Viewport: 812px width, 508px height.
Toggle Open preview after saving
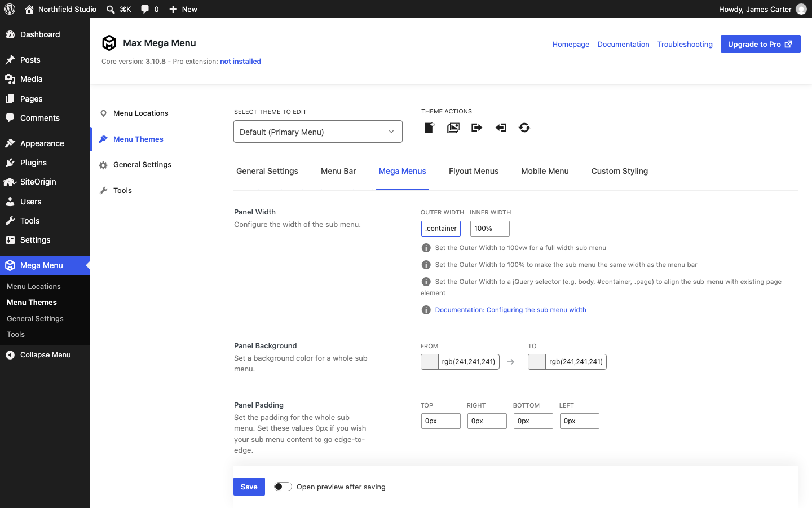point(283,487)
